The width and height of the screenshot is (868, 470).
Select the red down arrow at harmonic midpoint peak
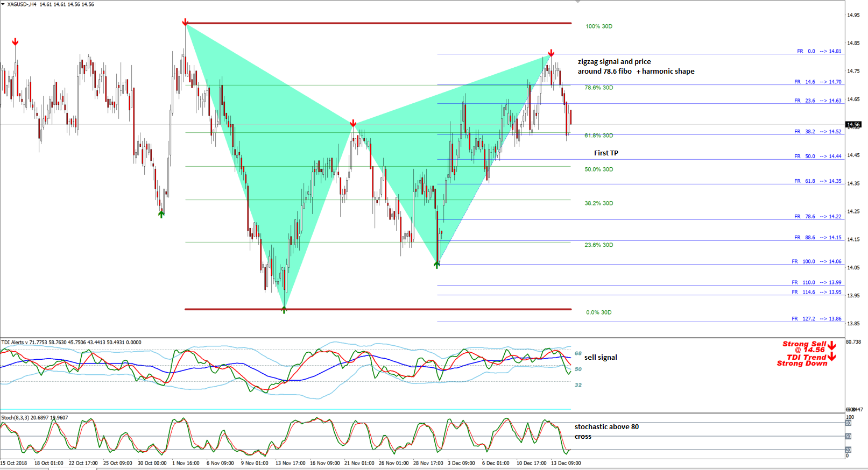[353, 123]
